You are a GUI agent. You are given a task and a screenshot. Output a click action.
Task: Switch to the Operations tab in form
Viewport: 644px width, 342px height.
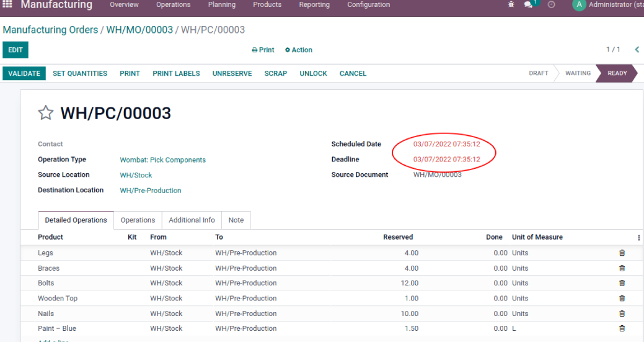coord(138,220)
